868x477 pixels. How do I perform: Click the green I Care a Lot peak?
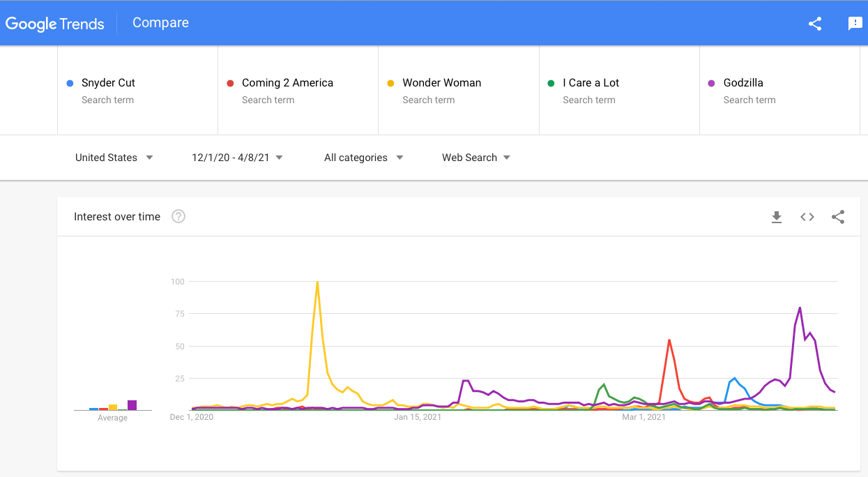coord(604,384)
